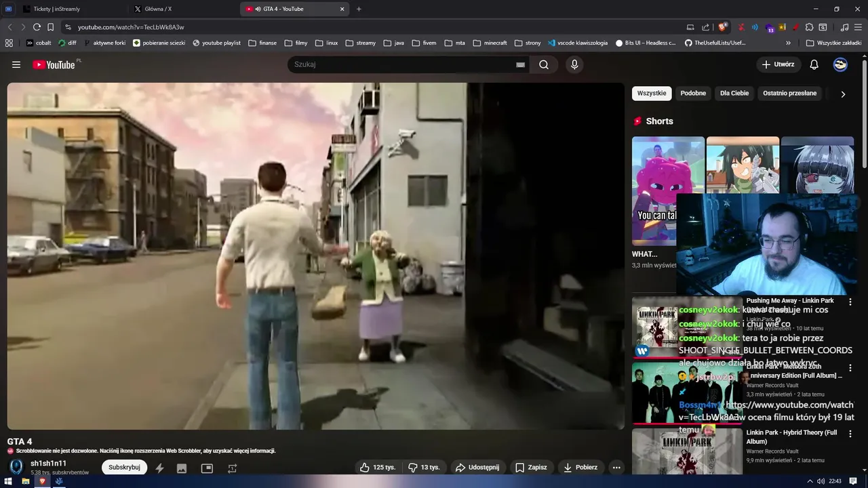The height and width of the screenshot is (488, 868).
Task: Like the video with 125 tys. thumbs up
Action: point(378,467)
